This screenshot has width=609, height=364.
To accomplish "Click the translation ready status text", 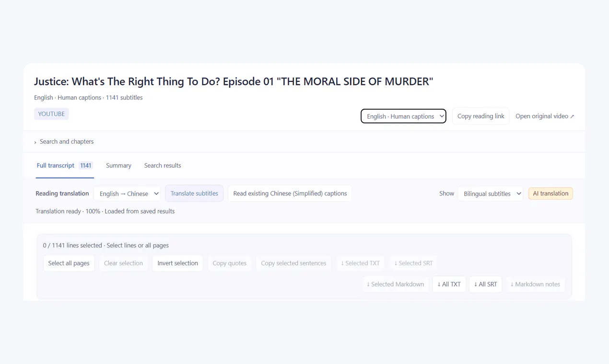I will 105,211.
